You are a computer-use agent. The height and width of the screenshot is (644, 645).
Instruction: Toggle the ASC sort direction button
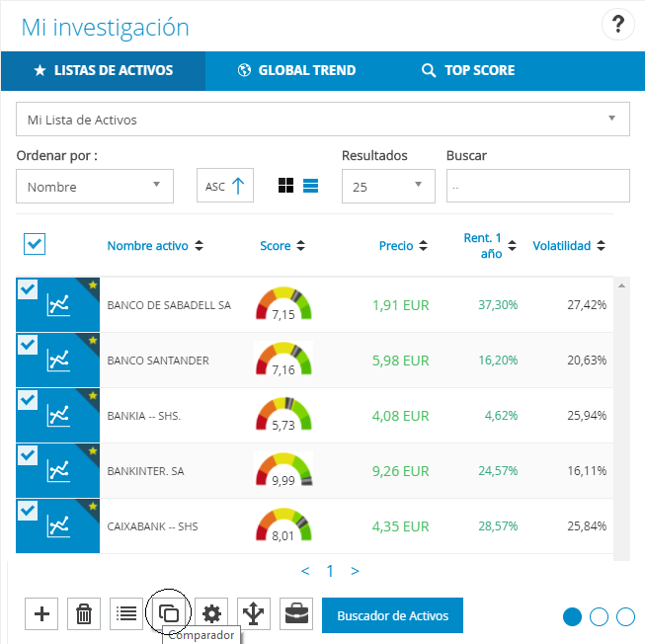[x=226, y=186]
